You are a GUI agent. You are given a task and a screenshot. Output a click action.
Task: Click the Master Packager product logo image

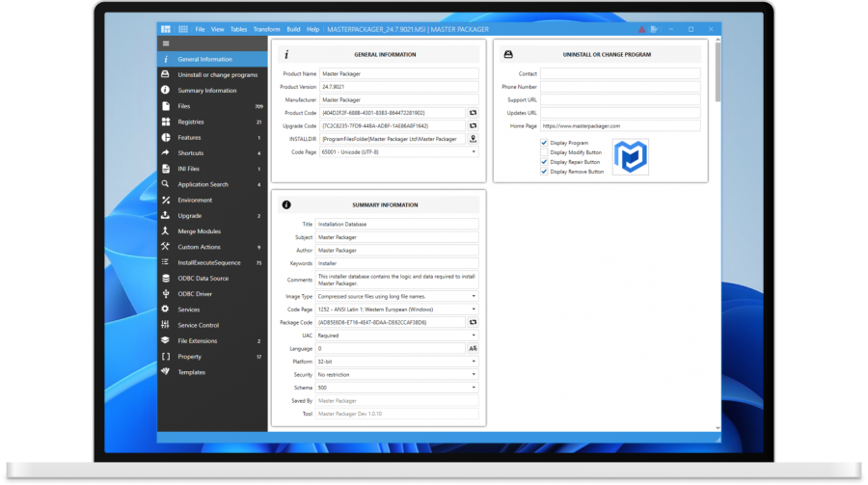coord(631,157)
